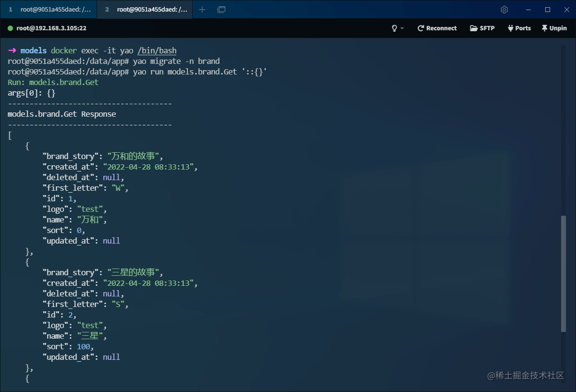Switch to the first terminal tab
The width and height of the screenshot is (576, 392).
49,10
